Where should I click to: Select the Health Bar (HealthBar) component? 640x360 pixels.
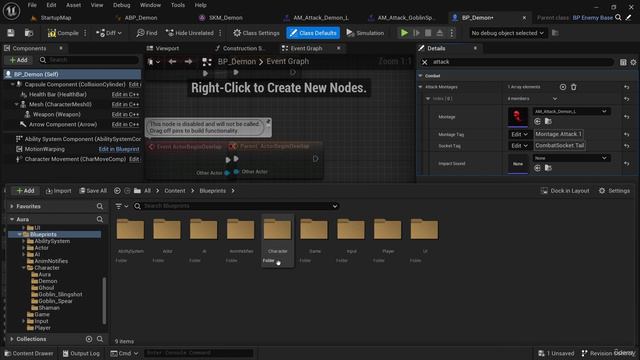[x=58, y=94]
